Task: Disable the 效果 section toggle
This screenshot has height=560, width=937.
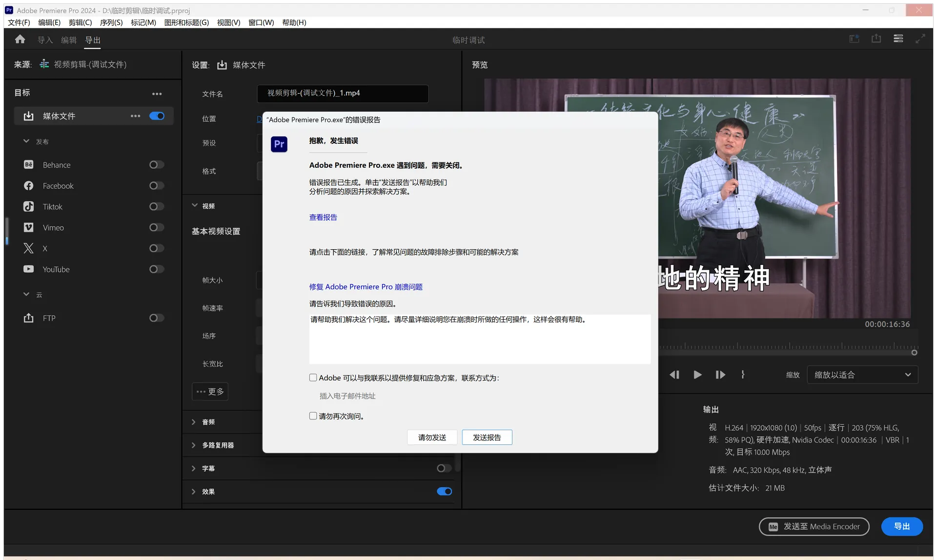Action: click(x=444, y=491)
